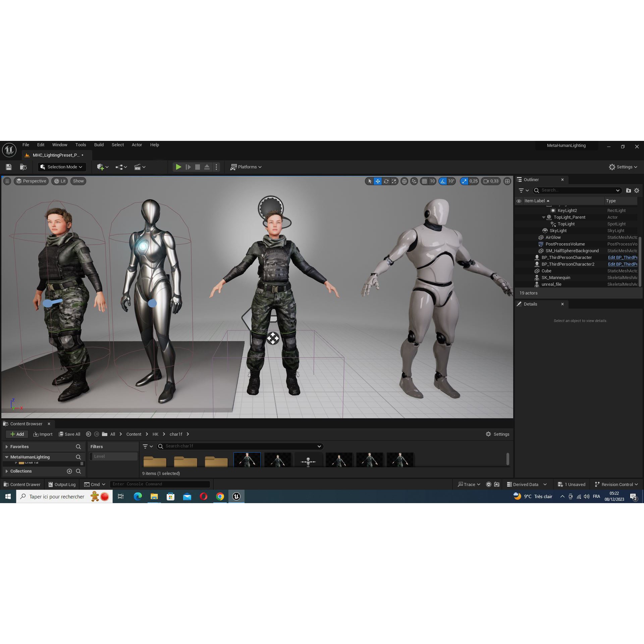The width and height of the screenshot is (644, 644).
Task: Open the Selection Mode dropdown
Action: (x=62, y=167)
